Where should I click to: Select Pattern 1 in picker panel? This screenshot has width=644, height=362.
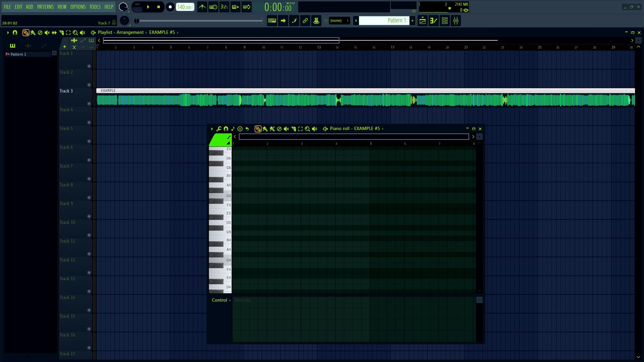click(x=28, y=54)
